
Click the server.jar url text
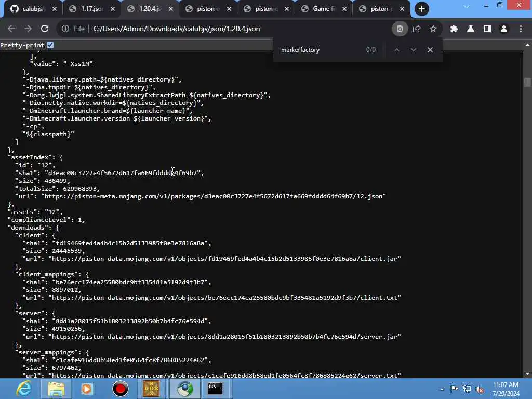click(224, 337)
